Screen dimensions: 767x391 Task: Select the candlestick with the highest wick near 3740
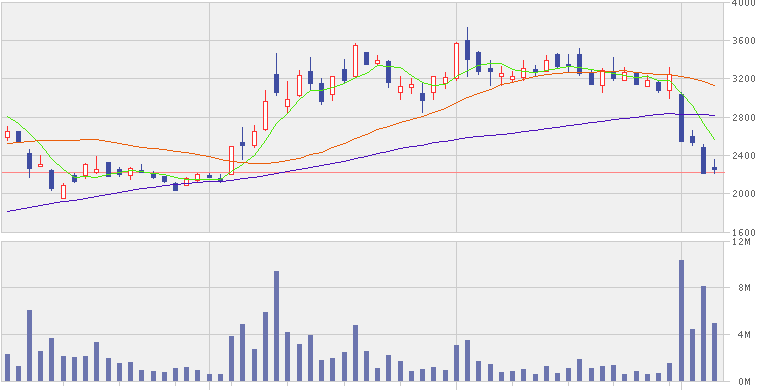pyautogui.click(x=467, y=51)
